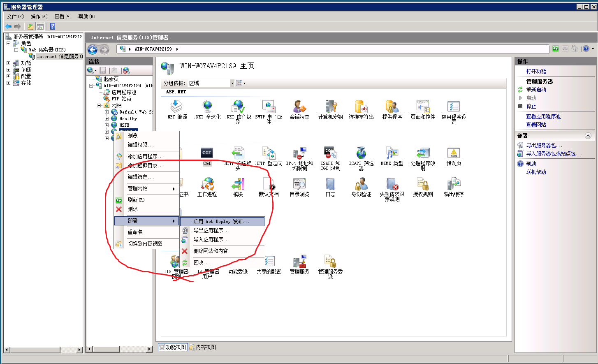Image resolution: width=598 pixels, height=364 pixels.
Task: Expand the Default Web Site node
Action: pyautogui.click(x=107, y=112)
